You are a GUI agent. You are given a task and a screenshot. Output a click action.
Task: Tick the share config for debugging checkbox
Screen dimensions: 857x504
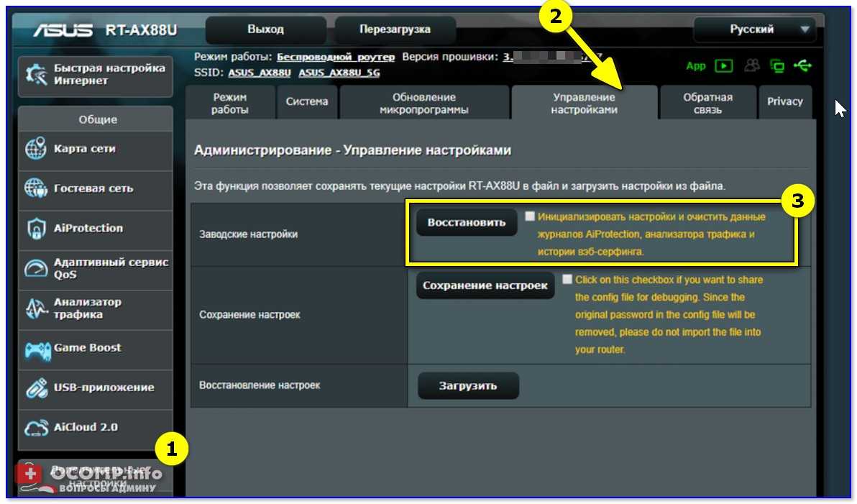pos(567,280)
